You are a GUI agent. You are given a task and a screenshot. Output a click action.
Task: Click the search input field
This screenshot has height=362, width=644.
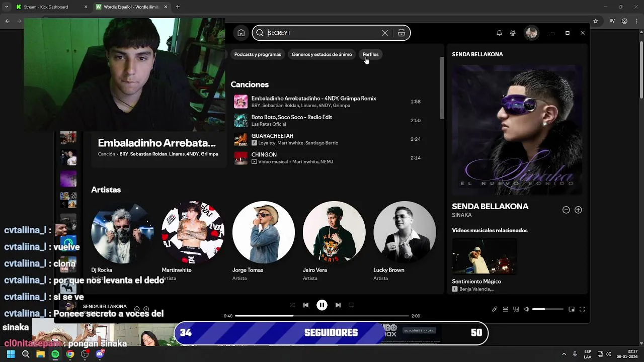(x=322, y=33)
